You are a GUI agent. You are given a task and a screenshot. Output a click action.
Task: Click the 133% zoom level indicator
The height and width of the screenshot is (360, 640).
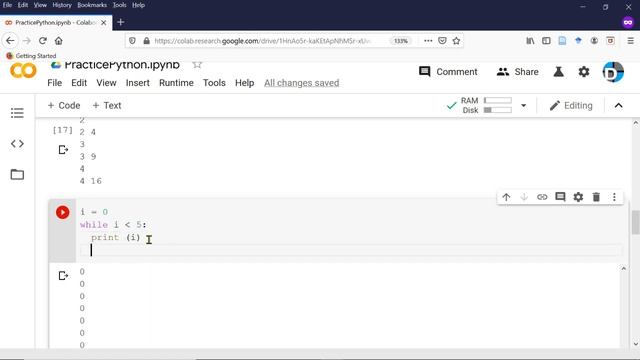click(400, 41)
